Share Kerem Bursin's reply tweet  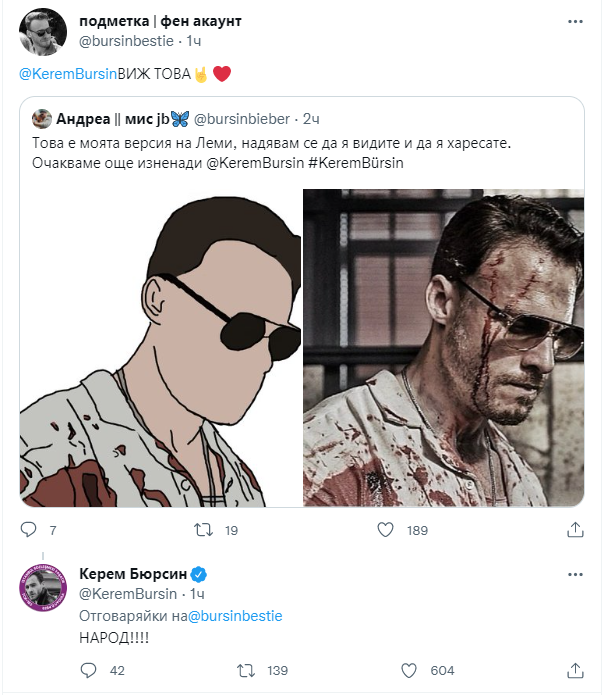click(x=575, y=671)
